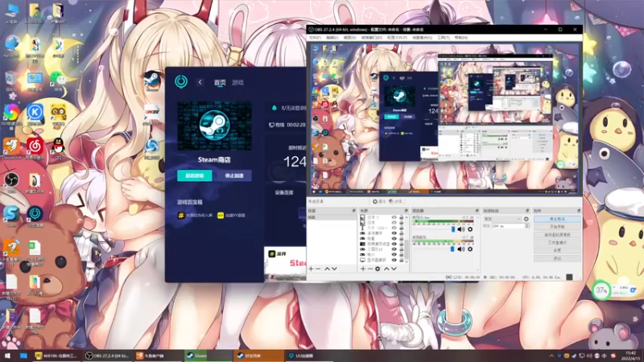Open 设置 from OBS controls

pos(557,250)
